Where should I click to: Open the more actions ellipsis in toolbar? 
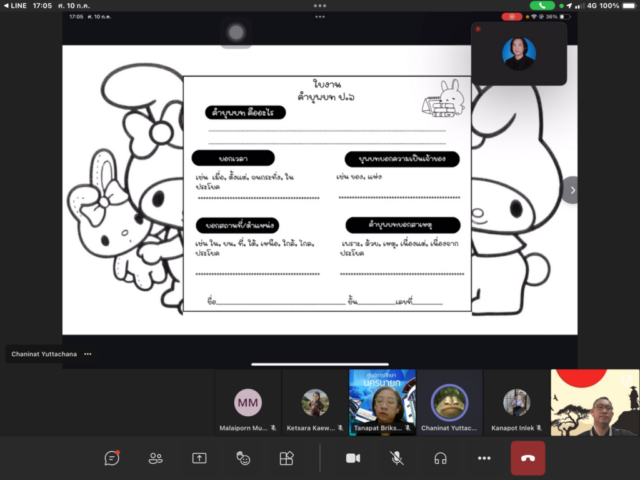coord(484,458)
